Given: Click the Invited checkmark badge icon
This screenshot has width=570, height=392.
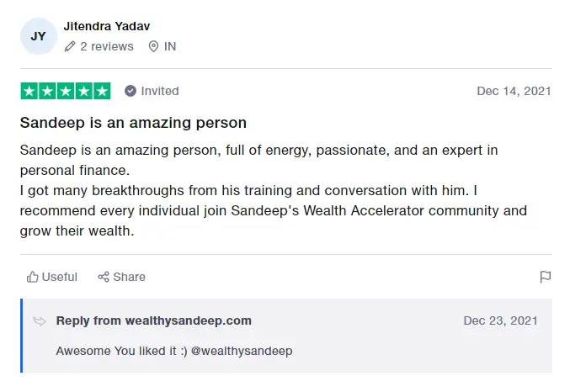Looking at the screenshot, I should point(131,91).
